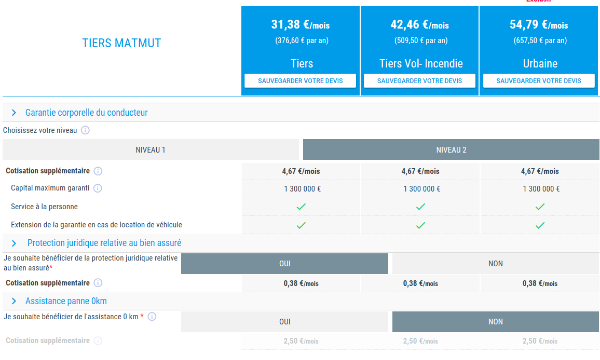Click 0,38 €/mois in Tiers Vol- Incendie column
This screenshot has width=600, height=360.
click(421, 283)
